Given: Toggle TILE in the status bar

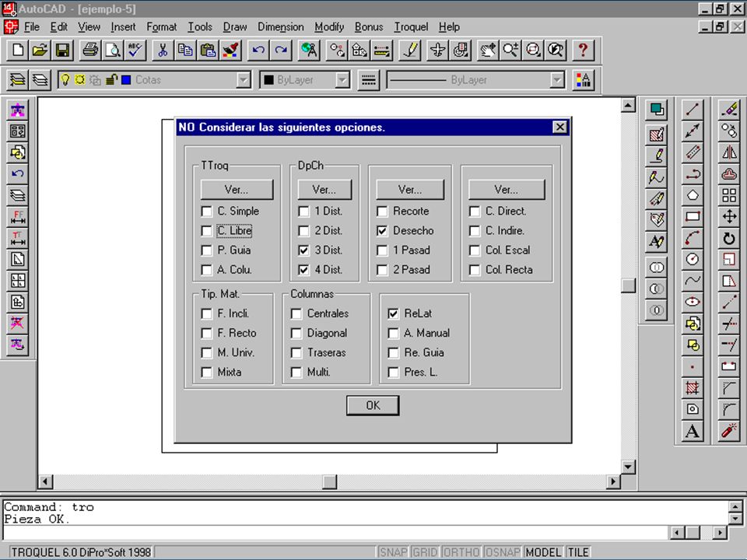Looking at the screenshot, I should tap(578, 552).
